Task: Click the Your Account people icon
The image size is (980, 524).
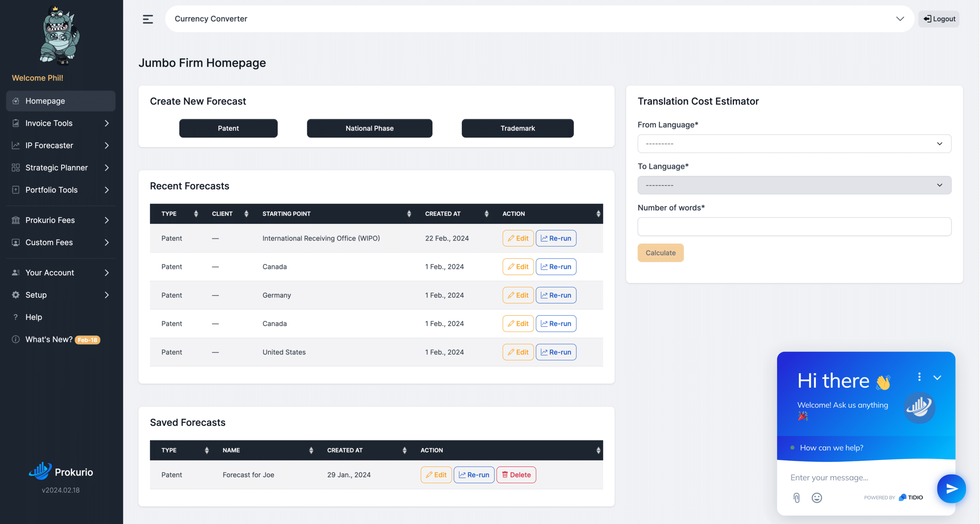Action: (16, 272)
